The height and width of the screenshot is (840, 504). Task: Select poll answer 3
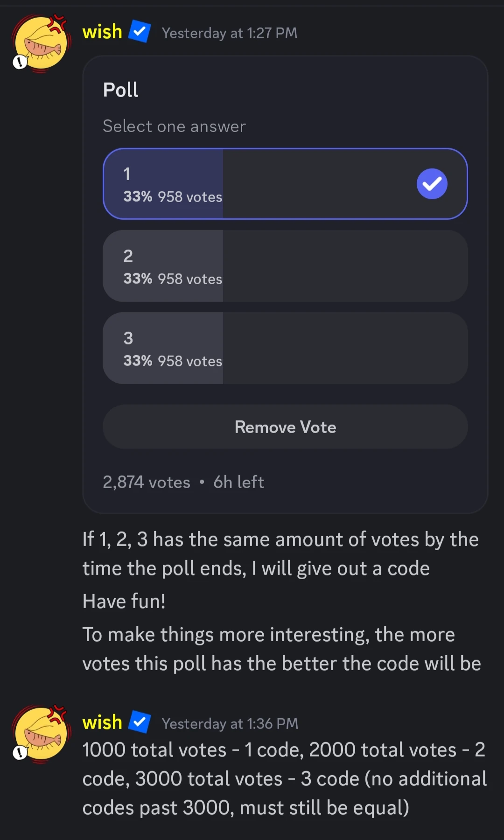285,348
